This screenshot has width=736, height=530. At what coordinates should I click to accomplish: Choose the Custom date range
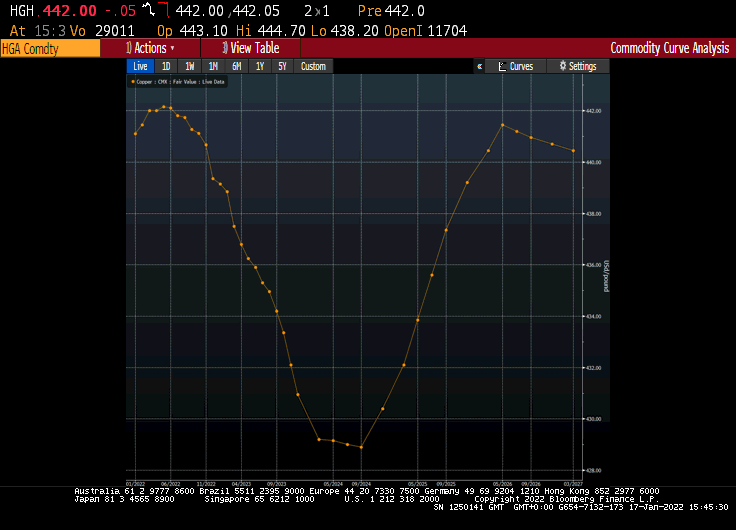click(x=313, y=66)
